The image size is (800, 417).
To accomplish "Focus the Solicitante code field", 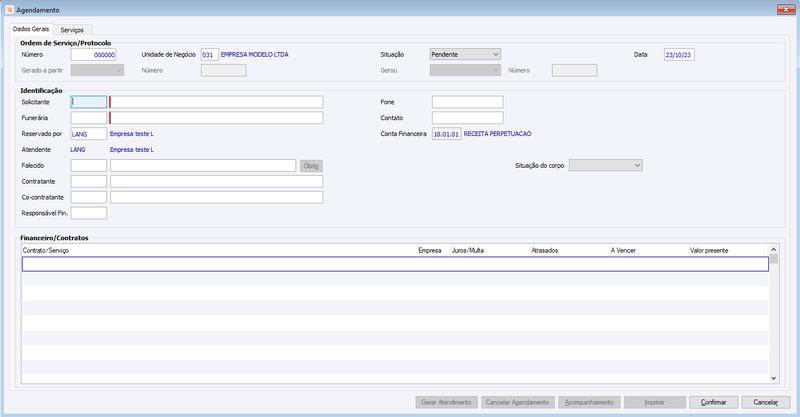I will (x=89, y=102).
